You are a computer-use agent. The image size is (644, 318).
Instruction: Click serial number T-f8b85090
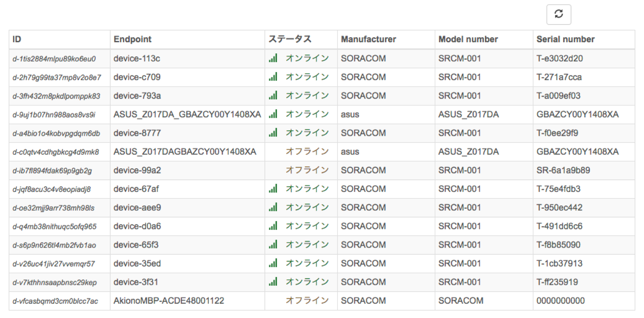559,245
